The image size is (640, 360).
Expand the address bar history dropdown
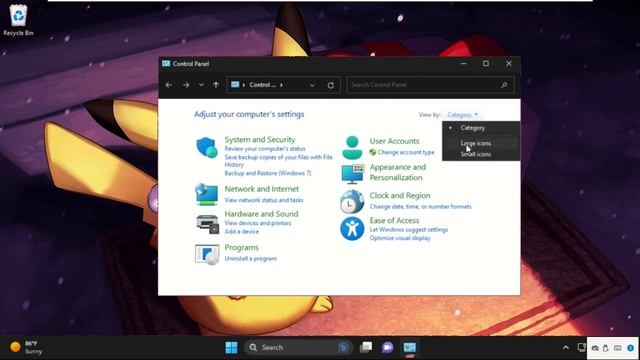pyautogui.click(x=312, y=85)
